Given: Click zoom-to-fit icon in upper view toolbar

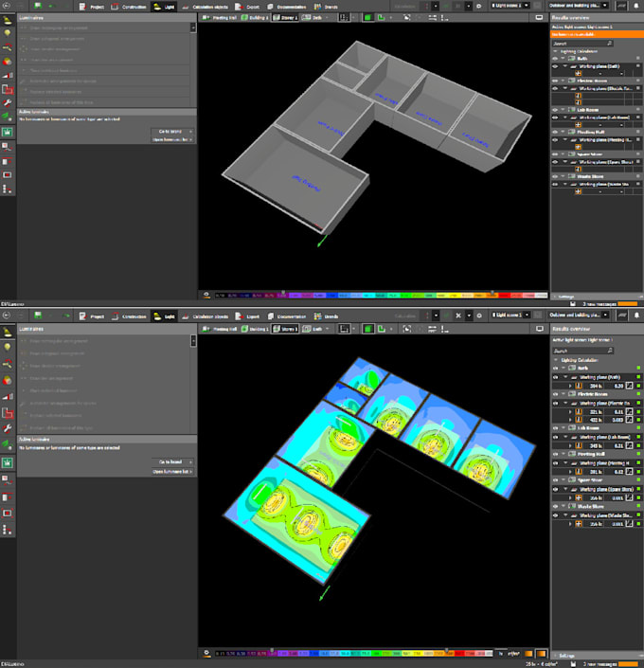Looking at the screenshot, I should pos(407,17).
